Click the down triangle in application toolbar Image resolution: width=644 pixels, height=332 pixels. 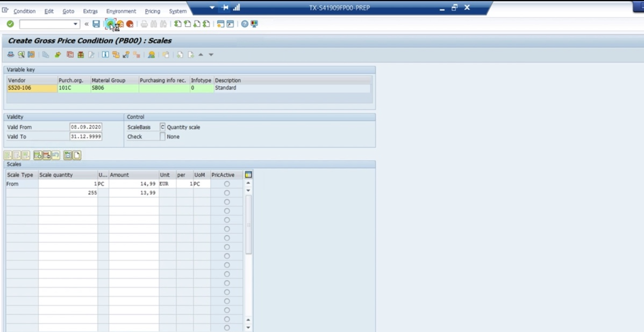(x=211, y=55)
